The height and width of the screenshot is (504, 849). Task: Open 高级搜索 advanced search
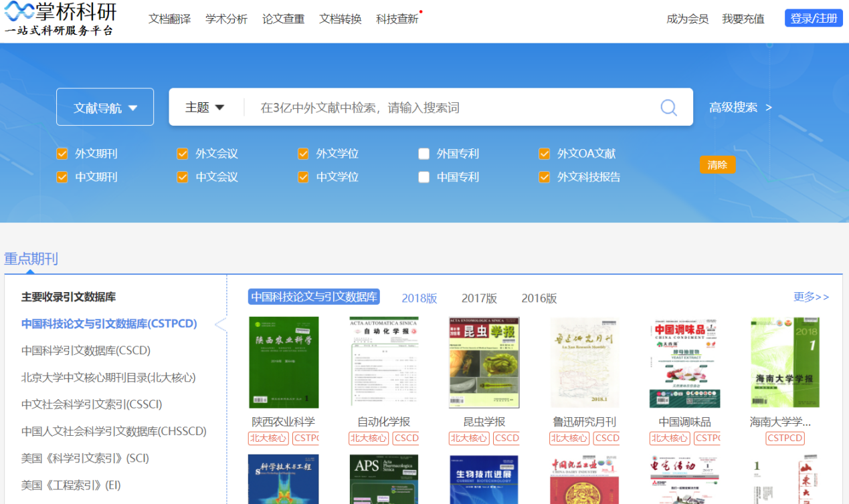[741, 107]
